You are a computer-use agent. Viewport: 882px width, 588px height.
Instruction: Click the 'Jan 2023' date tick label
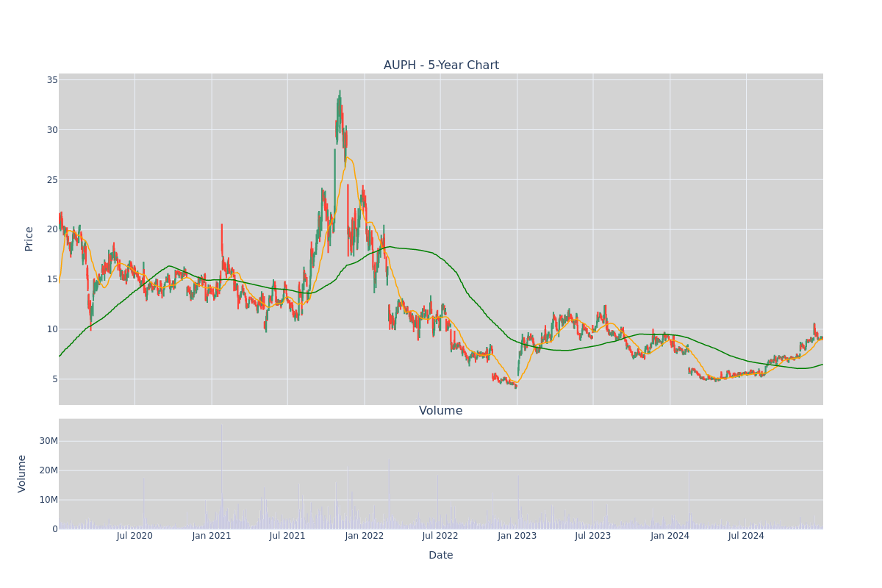point(517,536)
